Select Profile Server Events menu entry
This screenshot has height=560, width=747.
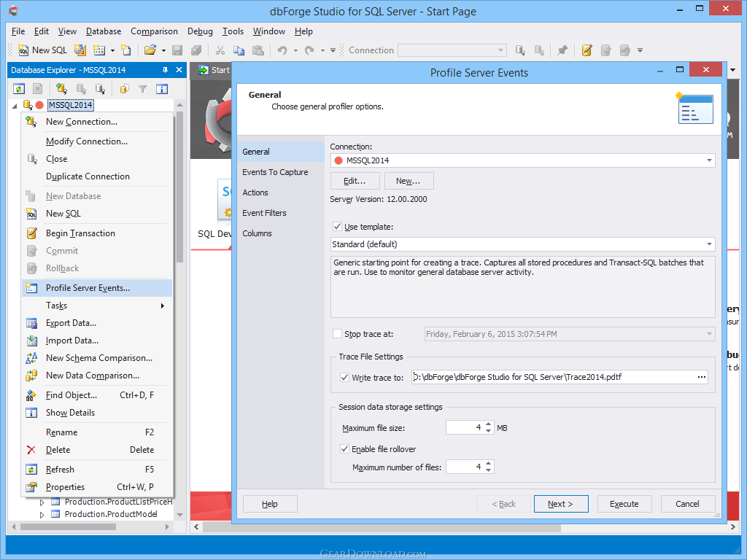tap(97, 287)
